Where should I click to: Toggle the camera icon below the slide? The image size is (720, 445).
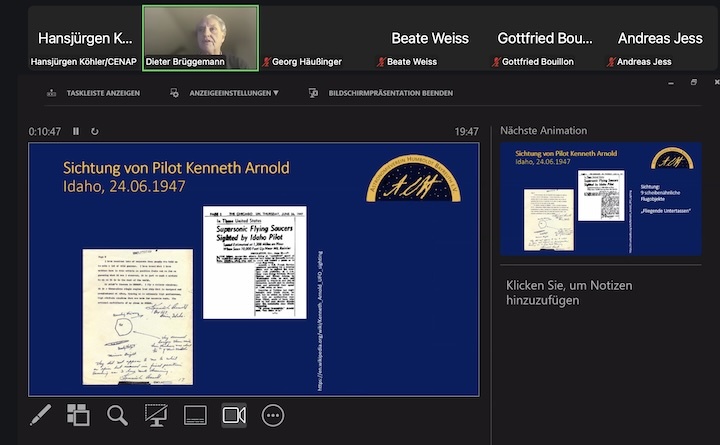[x=234, y=415]
